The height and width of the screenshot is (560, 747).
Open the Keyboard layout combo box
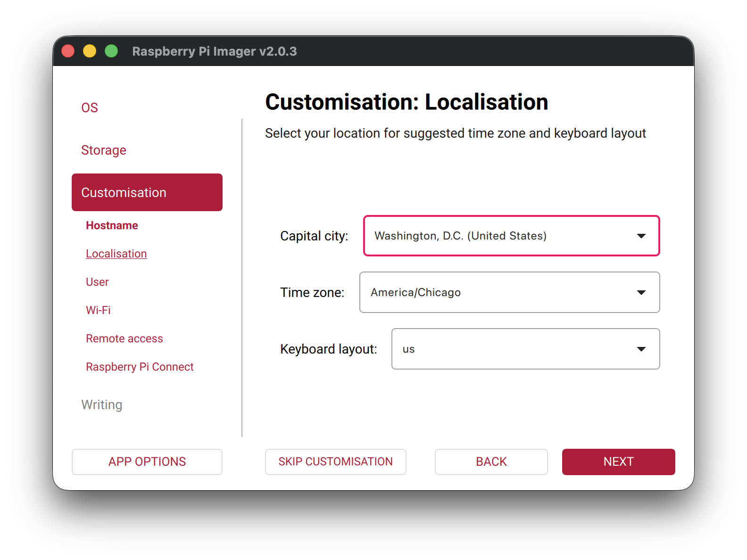[x=525, y=349]
